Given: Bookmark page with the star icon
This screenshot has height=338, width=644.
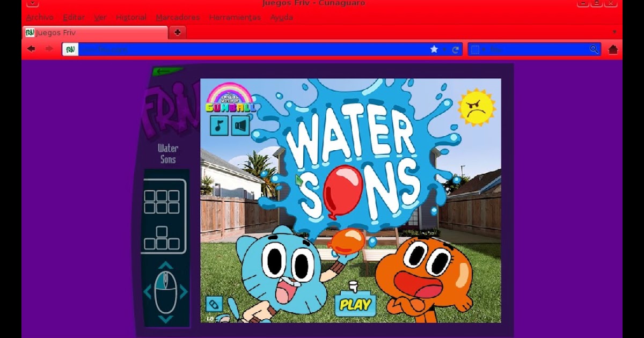Looking at the screenshot, I should (x=434, y=49).
